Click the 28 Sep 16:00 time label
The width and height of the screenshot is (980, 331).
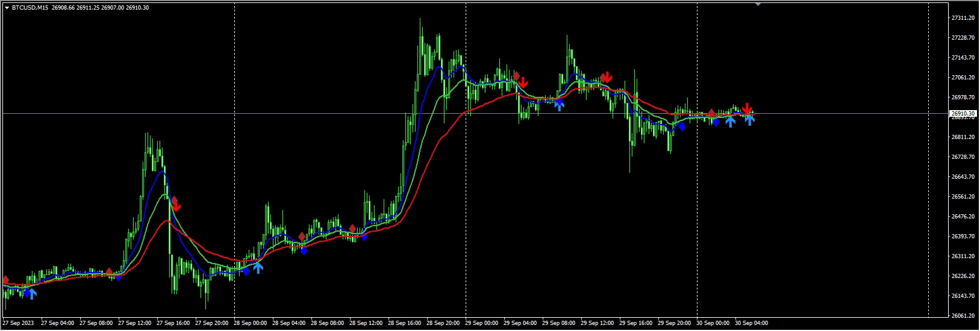pos(404,323)
